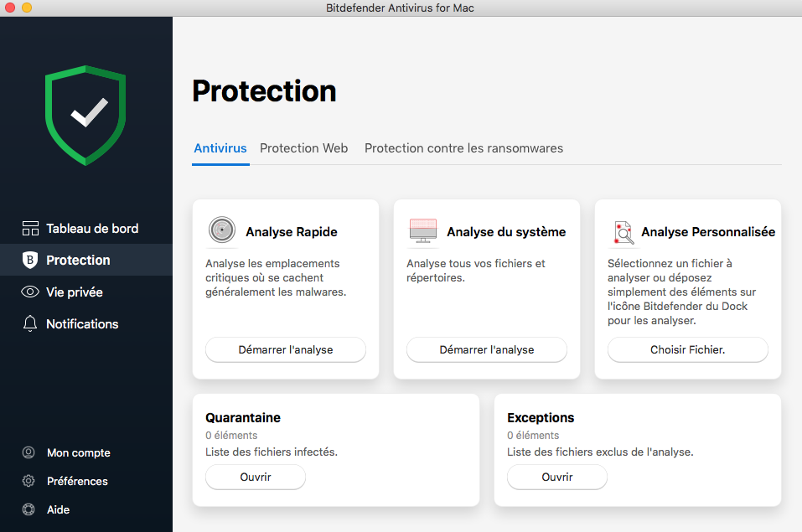Image resolution: width=802 pixels, height=532 pixels.
Task: Open the Quarantaine list
Action: tap(256, 477)
